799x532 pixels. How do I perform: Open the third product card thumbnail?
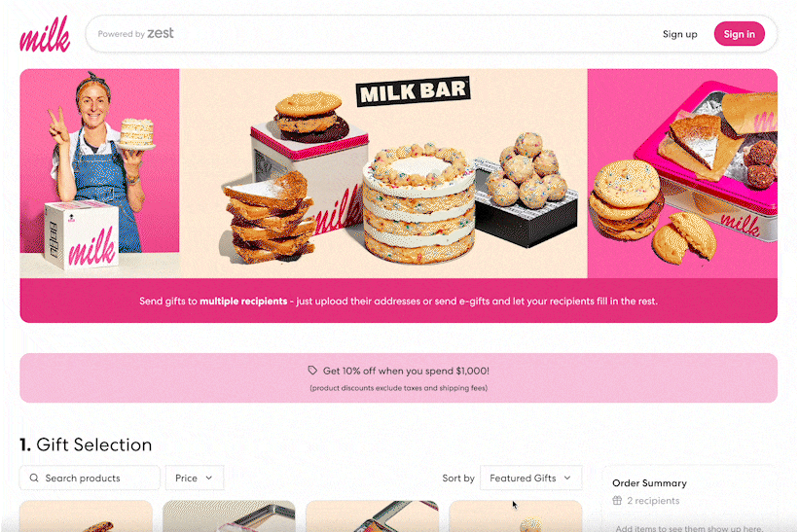pyautogui.click(x=372, y=515)
